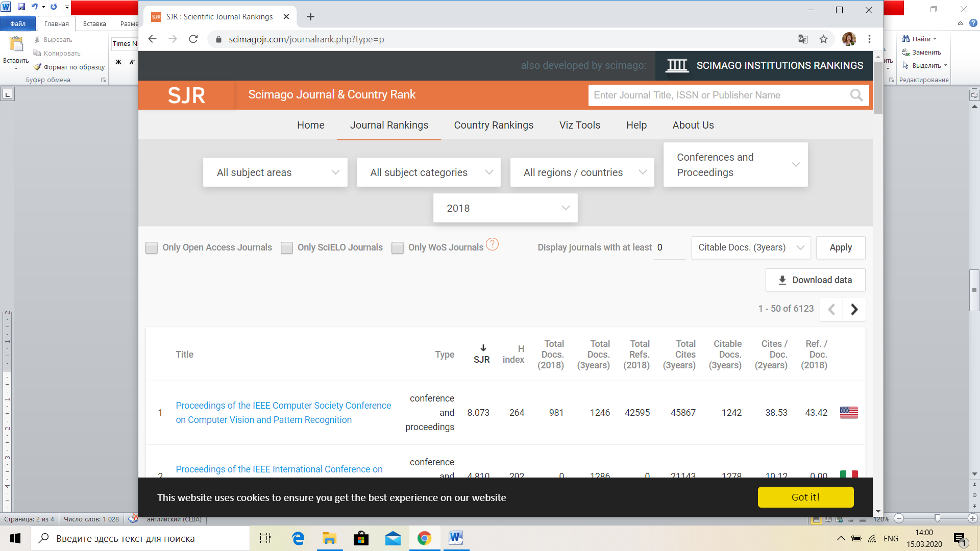Open Windows Start menu
Image resolution: width=980 pixels, height=551 pixels.
(x=15, y=538)
